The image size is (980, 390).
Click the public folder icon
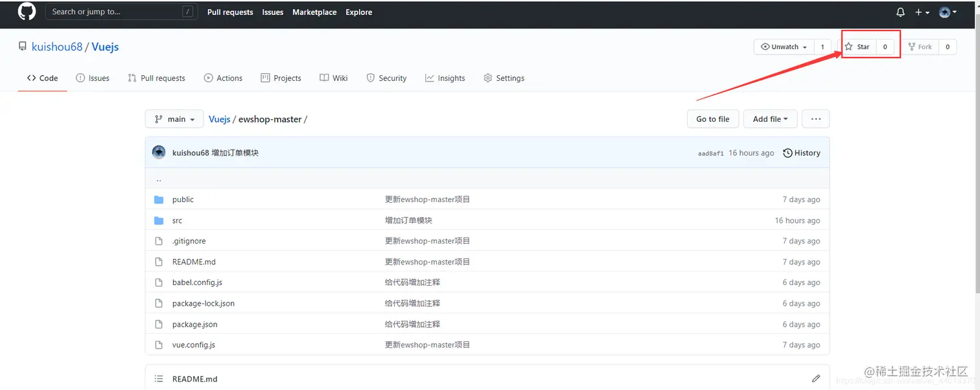[x=159, y=200]
